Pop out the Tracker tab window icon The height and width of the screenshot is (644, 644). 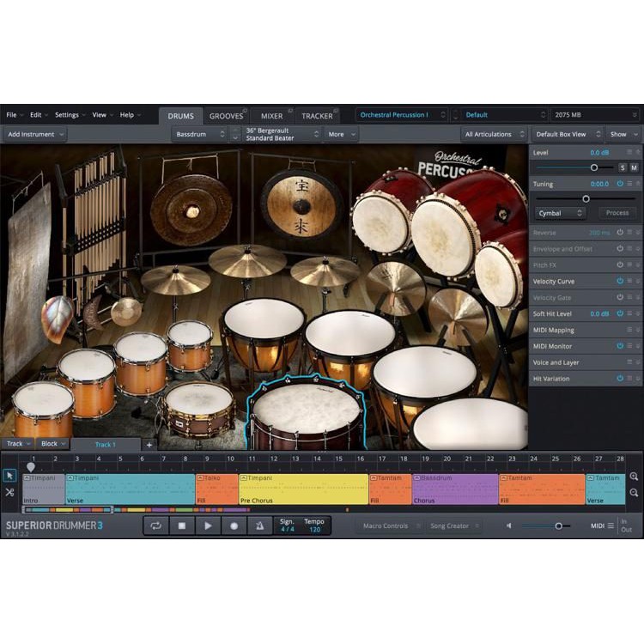click(336, 111)
